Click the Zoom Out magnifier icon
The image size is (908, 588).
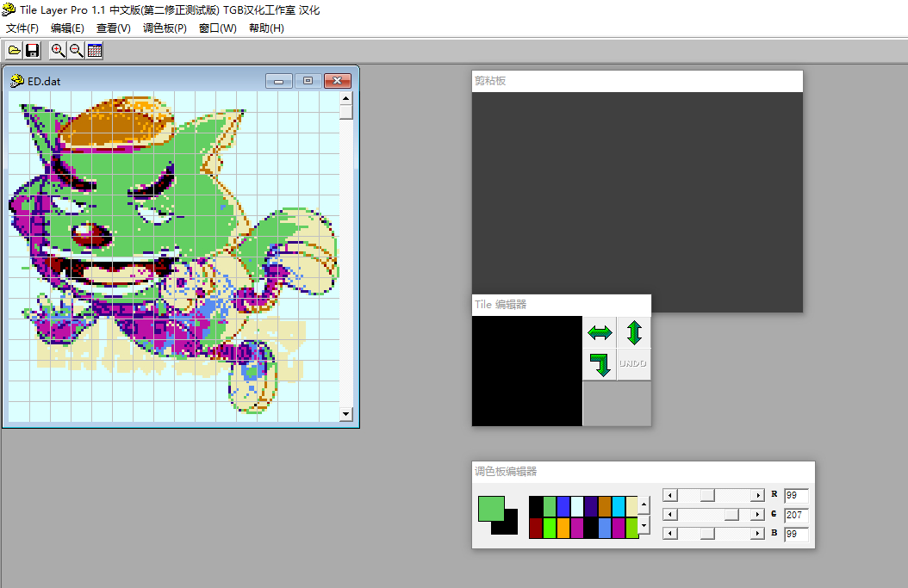pyautogui.click(x=77, y=51)
